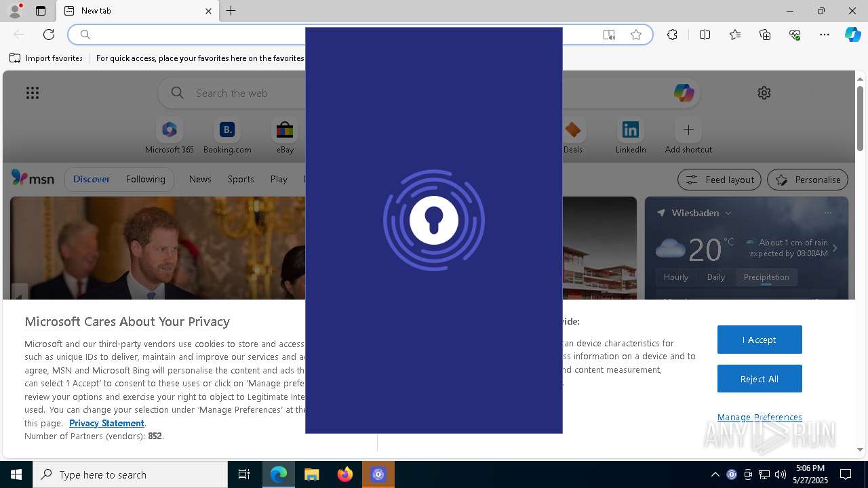Click Import favorites in favorites bar

click(x=46, y=58)
